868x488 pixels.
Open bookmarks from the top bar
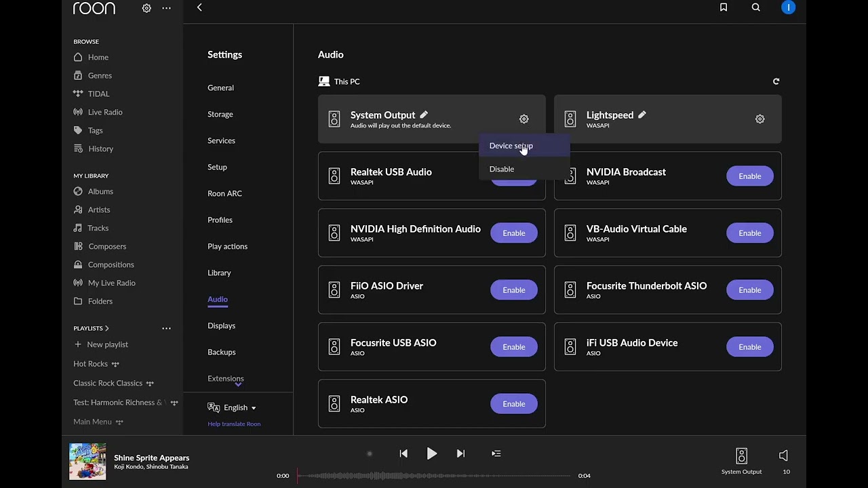(724, 7)
